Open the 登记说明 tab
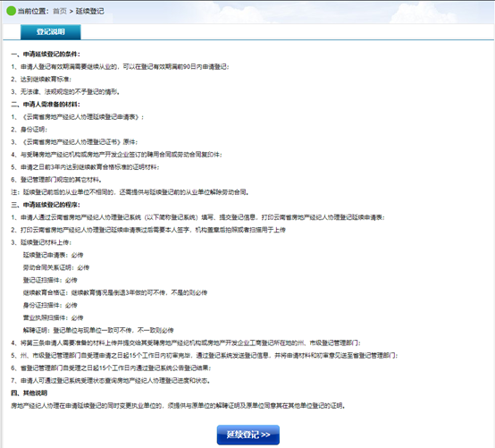 [x=51, y=32]
